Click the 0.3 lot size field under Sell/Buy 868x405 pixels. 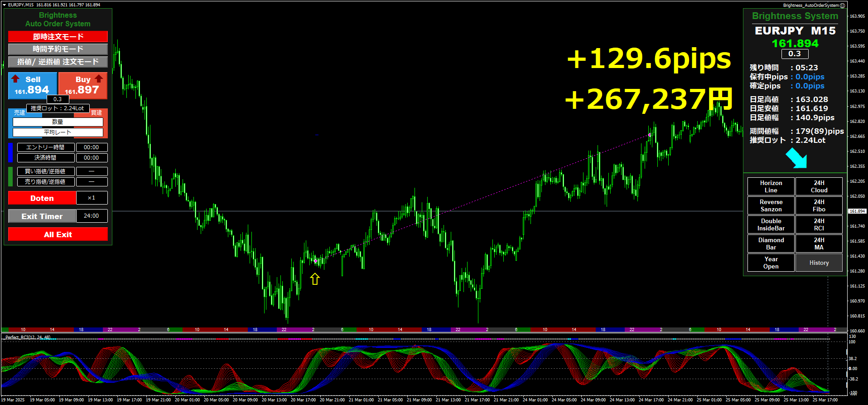[58, 99]
